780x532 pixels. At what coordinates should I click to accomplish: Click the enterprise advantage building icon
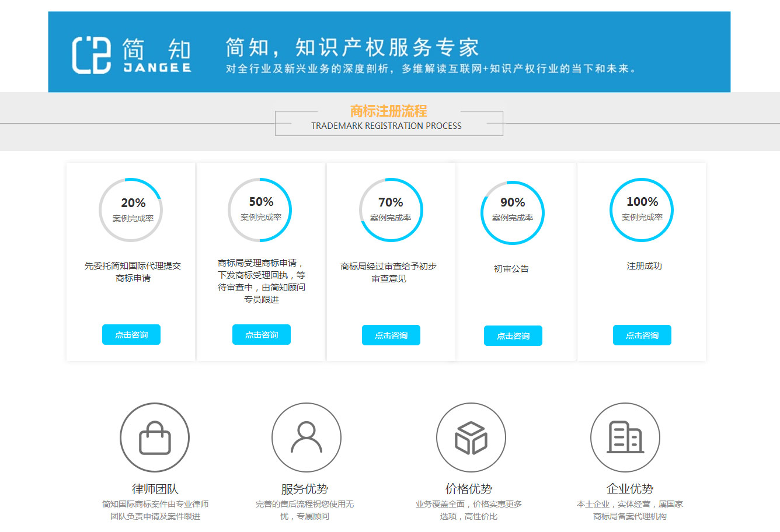tap(625, 437)
